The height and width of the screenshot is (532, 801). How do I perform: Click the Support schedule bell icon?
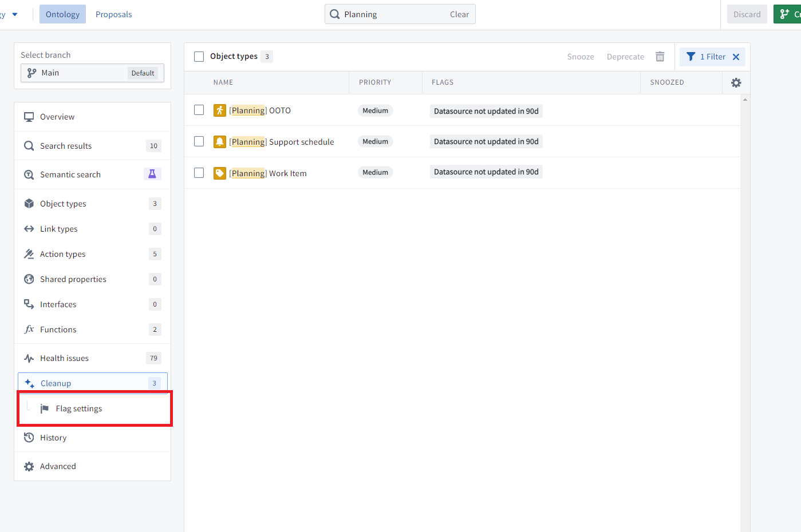220,142
